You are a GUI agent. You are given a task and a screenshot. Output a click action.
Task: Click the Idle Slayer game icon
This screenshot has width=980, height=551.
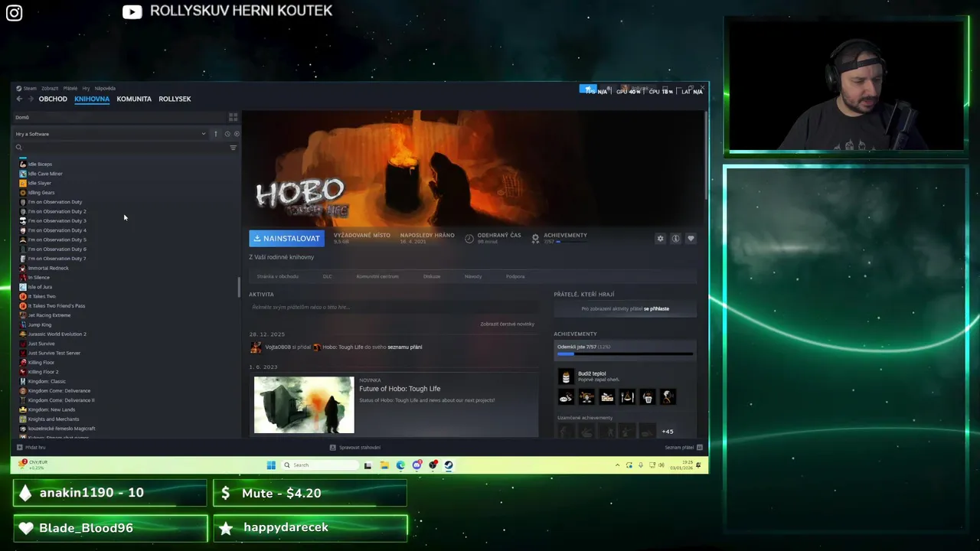(22, 183)
